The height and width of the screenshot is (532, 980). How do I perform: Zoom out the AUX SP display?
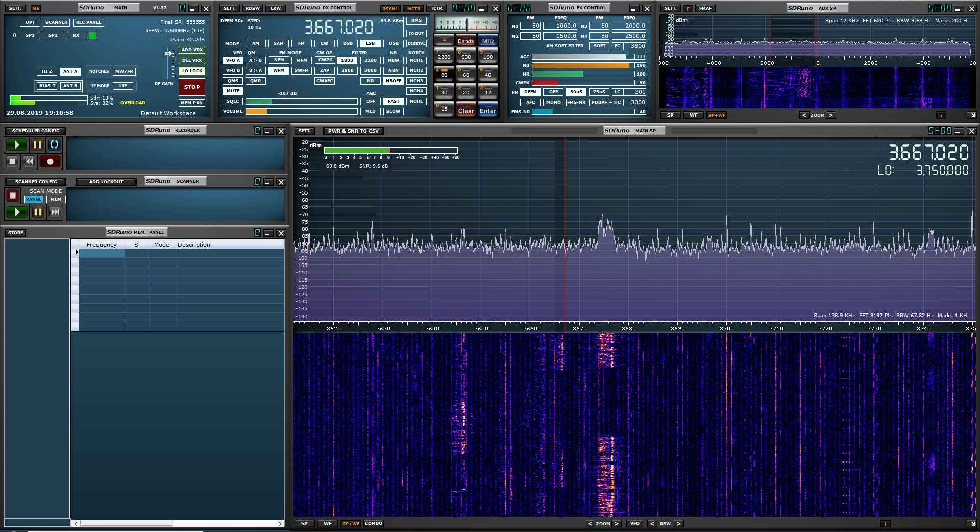(804, 115)
